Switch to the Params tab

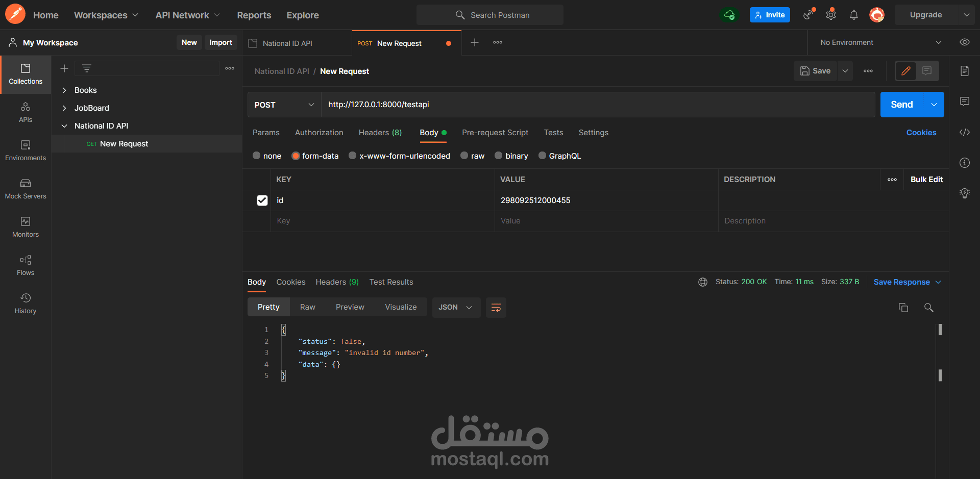click(x=266, y=133)
